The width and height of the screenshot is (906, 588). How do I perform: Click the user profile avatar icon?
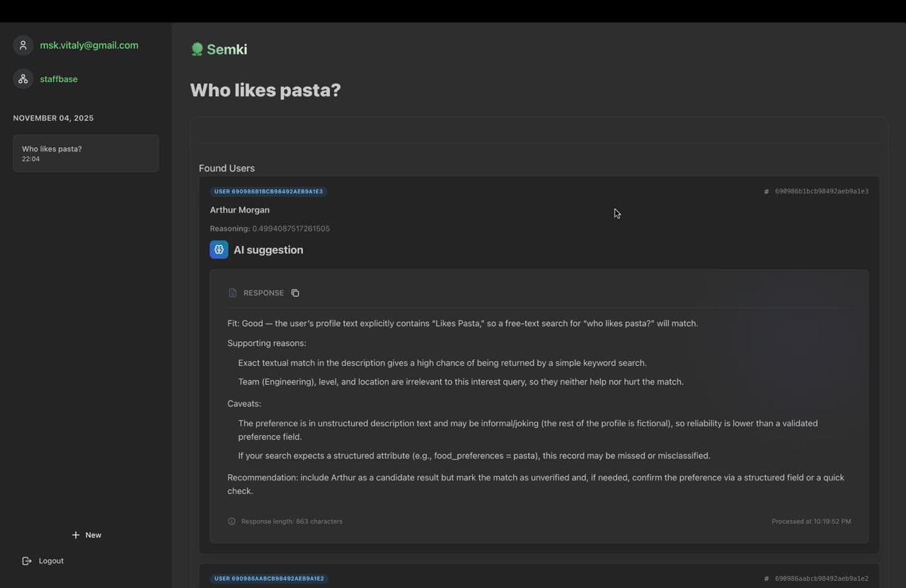23,45
